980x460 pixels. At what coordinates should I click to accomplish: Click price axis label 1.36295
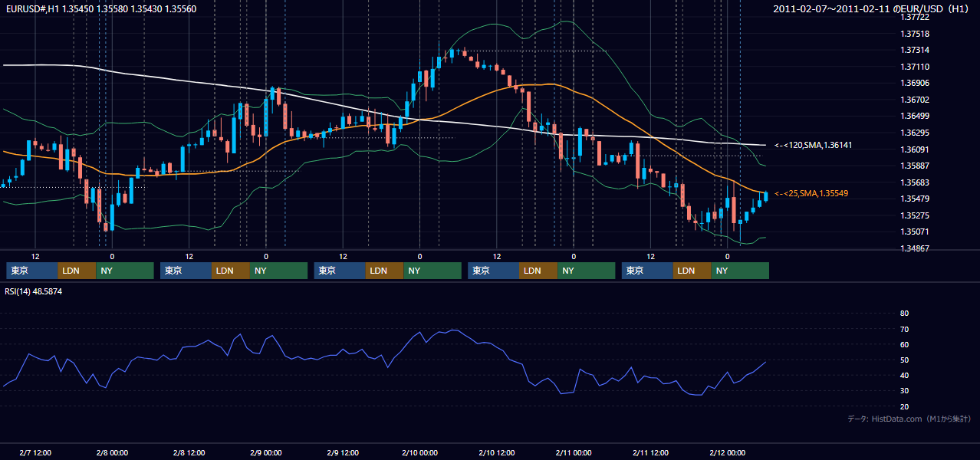pos(916,133)
